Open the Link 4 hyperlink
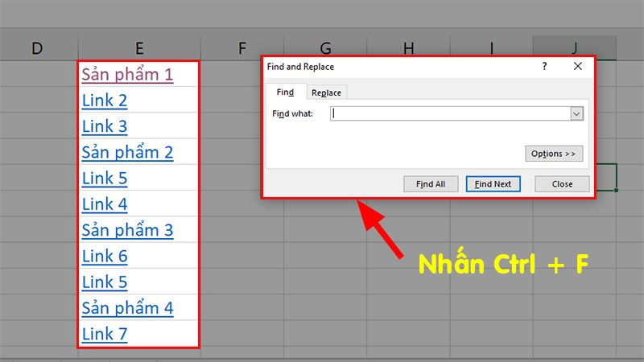The height and width of the screenshot is (362, 644). [105, 204]
